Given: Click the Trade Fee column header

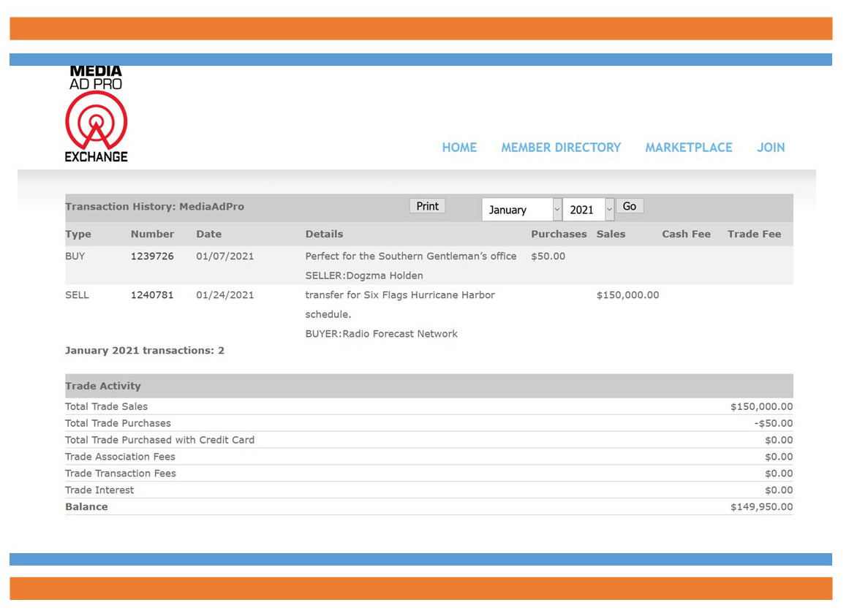Looking at the screenshot, I should tap(754, 234).
